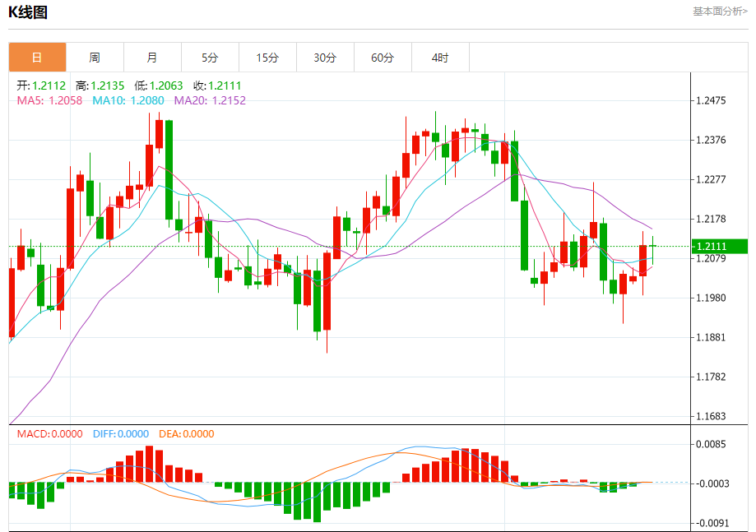The width and height of the screenshot is (756, 532).
Task: Click the 1.2376 price axis label
Action: click(711, 141)
